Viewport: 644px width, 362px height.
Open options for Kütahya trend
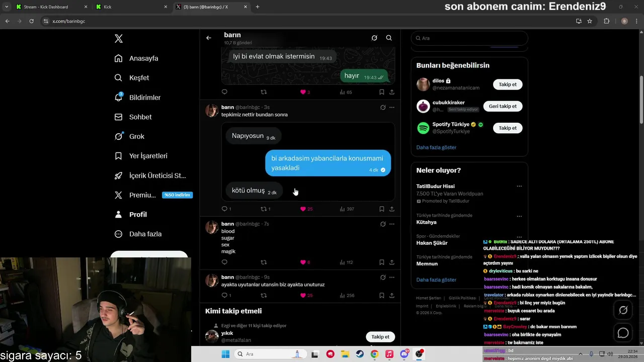pyautogui.click(x=519, y=216)
